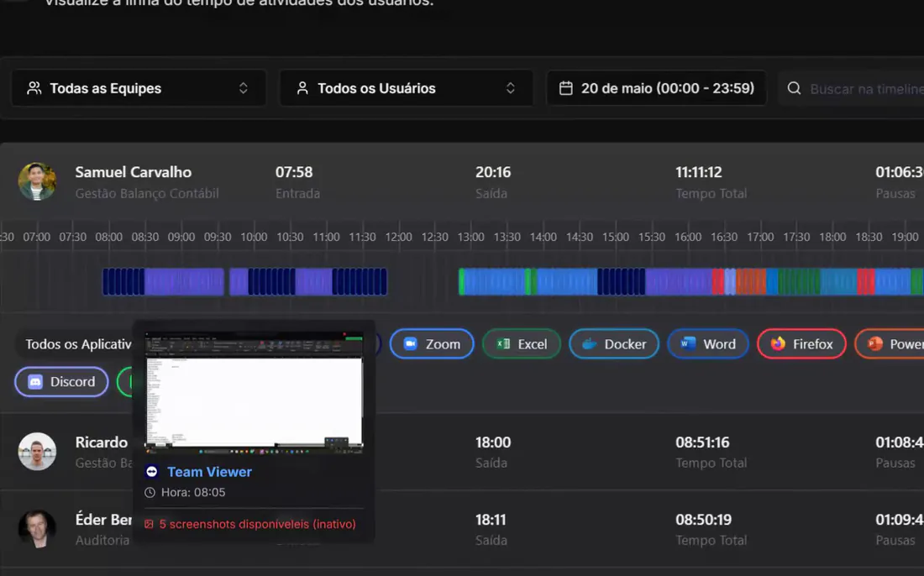Click the Firefox logo icon
924x576 pixels.
pyautogui.click(x=778, y=344)
